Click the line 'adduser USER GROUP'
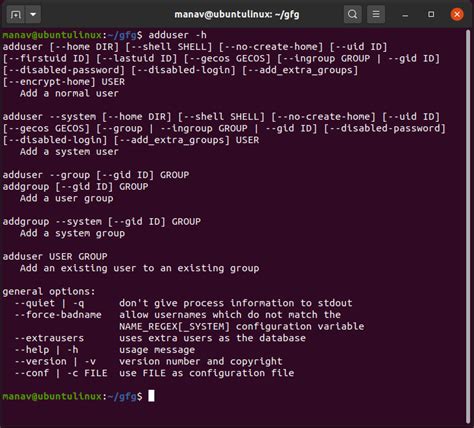 tap(55, 257)
